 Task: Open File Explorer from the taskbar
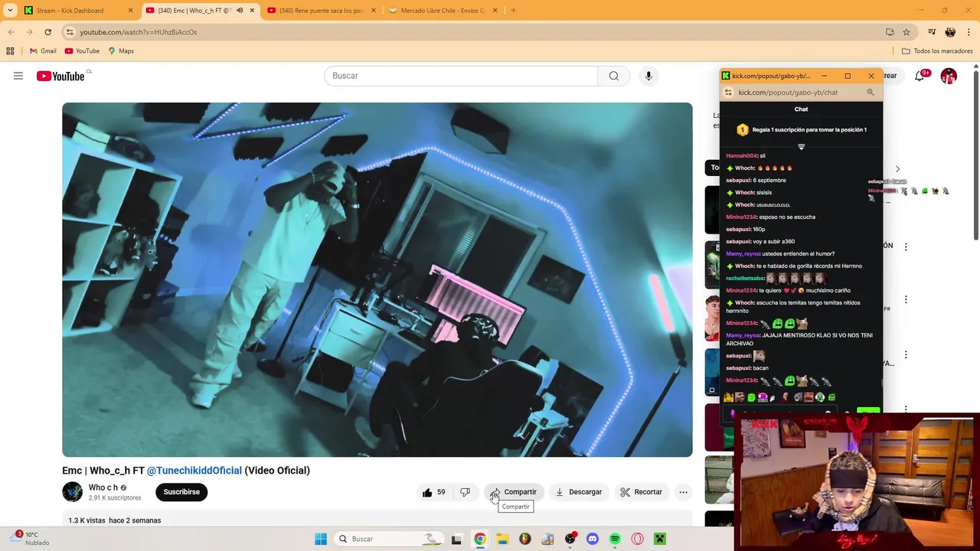point(502,539)
